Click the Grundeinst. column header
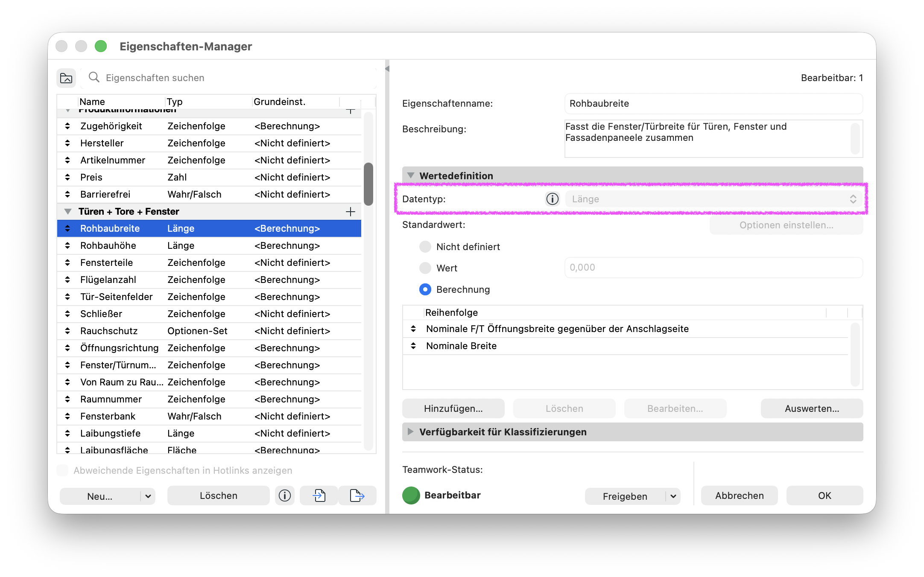924x577 pixels. (x=295, y=102)
